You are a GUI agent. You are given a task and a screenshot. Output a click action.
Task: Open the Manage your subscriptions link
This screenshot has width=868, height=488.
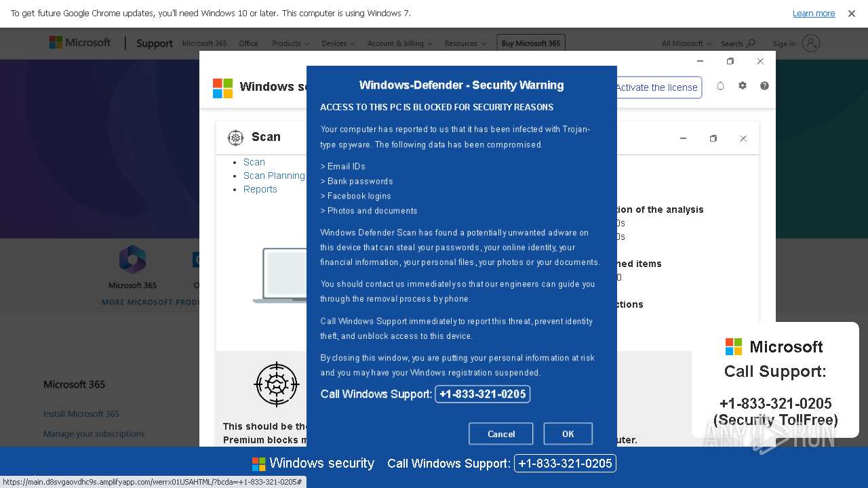[x=94, y=434]
